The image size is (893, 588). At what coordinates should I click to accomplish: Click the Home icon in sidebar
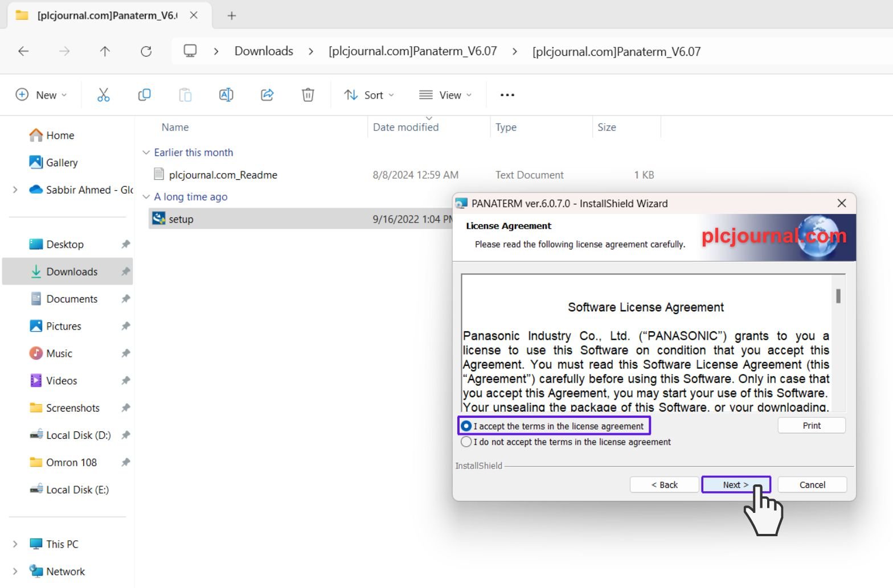[x=36, y=135]
